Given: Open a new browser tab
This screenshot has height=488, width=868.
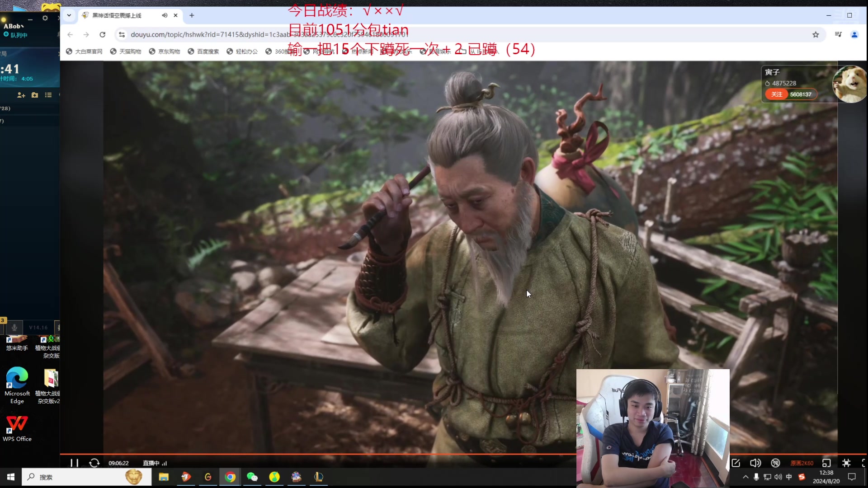Looking at the screenshot, I should click(x=192, y=15).
